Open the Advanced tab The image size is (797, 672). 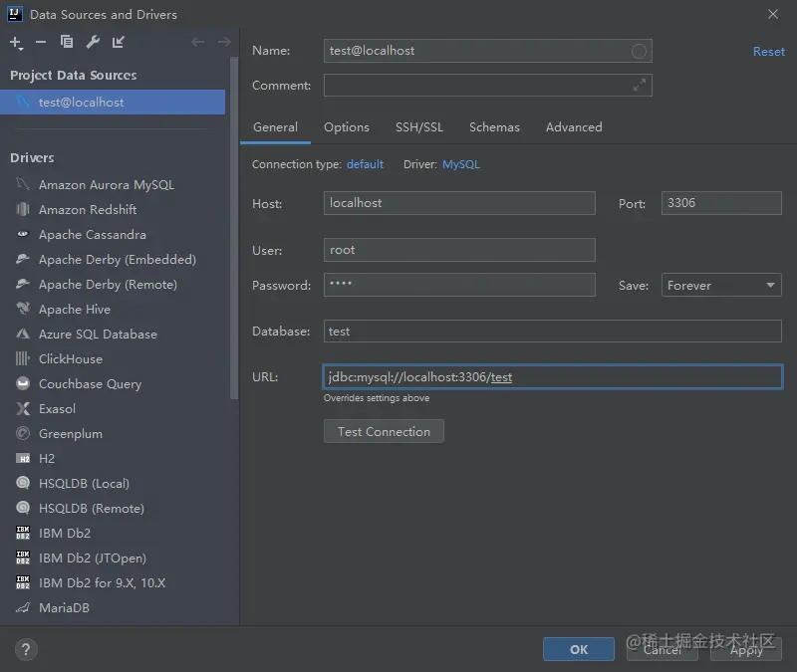(574, 127)
